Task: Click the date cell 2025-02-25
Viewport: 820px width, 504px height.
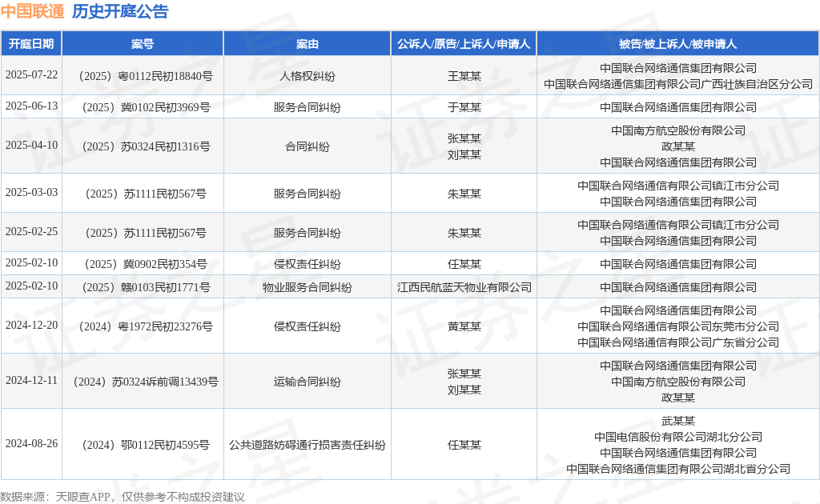Action: 31,232
